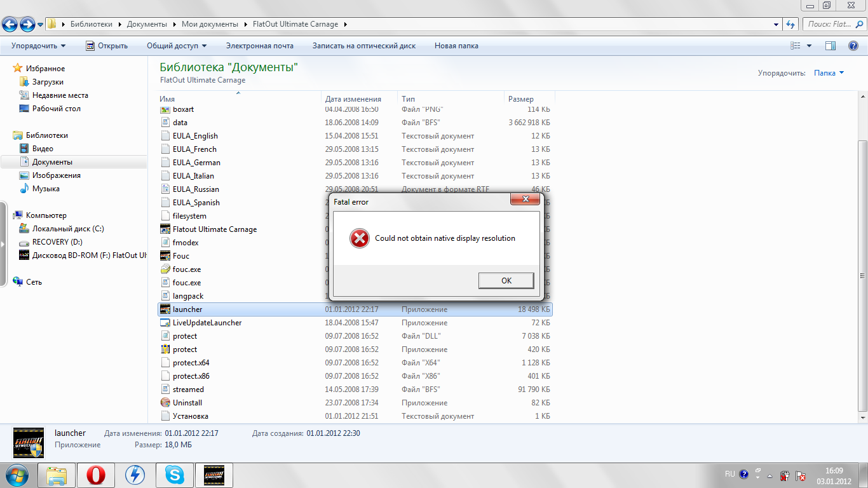Select the Fouc file icon in list
868x488 pixels.
(165, 256)
